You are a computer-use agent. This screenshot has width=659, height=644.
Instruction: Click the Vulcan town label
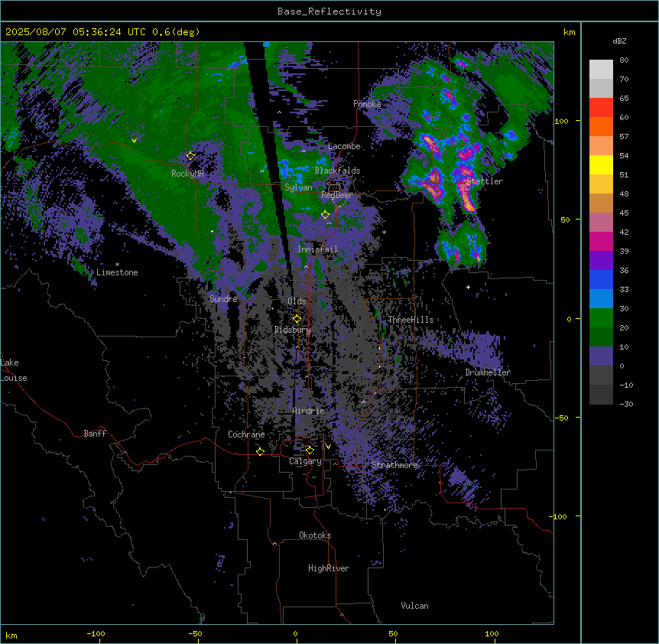tap(414, 606)
